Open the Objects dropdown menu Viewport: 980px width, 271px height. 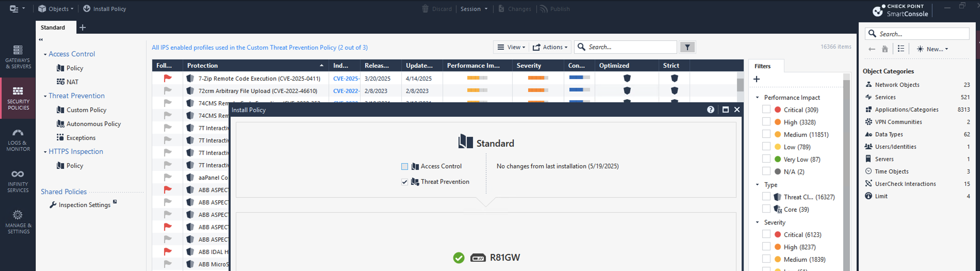pos(56,9)
